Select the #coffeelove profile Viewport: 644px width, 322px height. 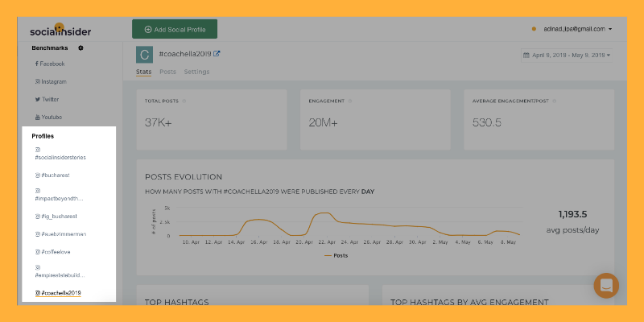[x=53, y=252]
